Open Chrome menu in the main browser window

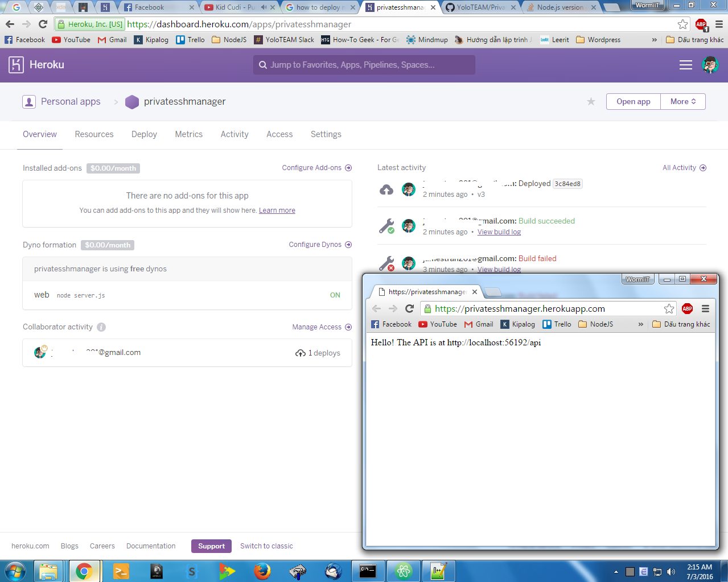tap(719, 24)
